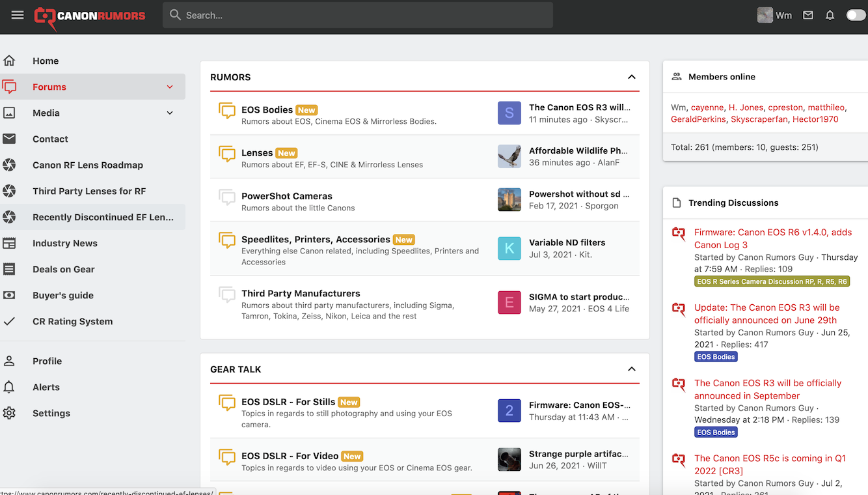Click the Home house icon
The image size is (868, 495).
(x=9, y=61)
